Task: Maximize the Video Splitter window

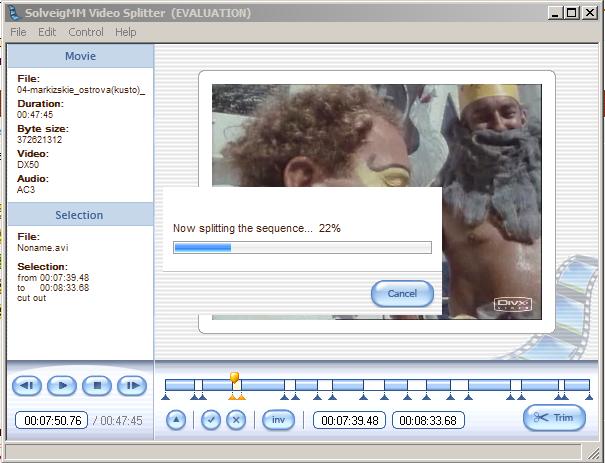Action: 571,13
